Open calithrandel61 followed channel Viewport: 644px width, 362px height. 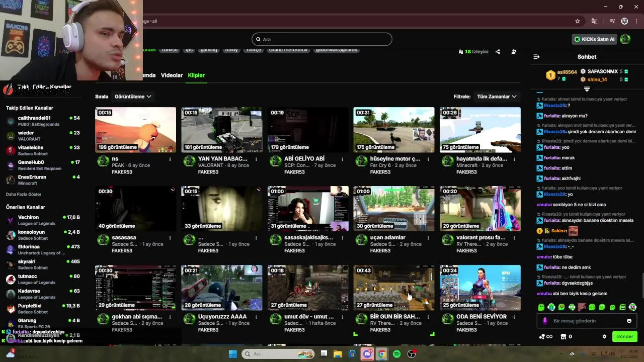43,121
